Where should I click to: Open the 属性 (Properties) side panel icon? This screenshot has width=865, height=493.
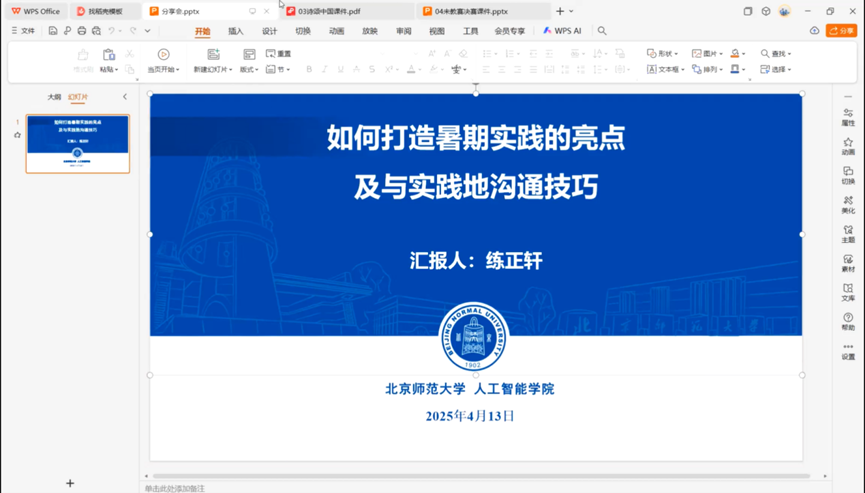tap(848, 117)
